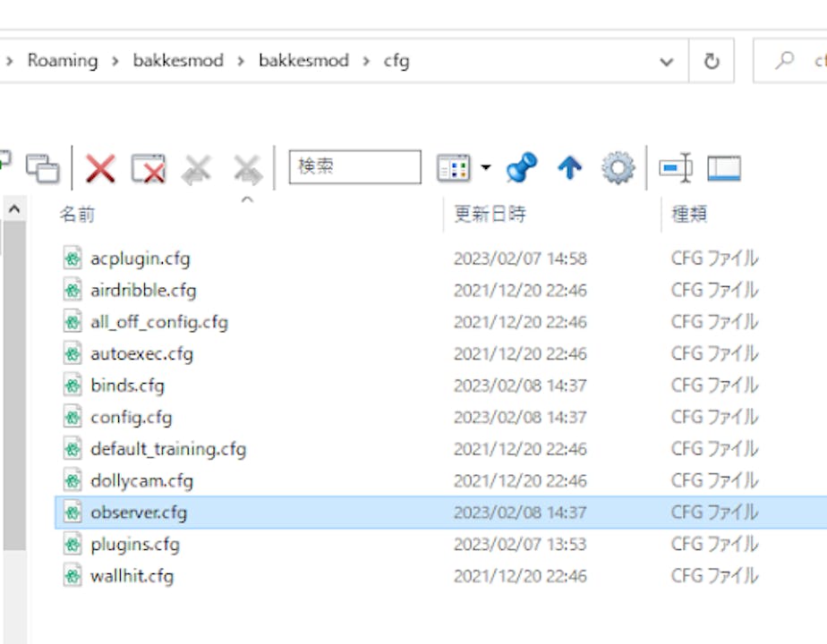Viewport: 827px width, 644px height.
Task: Select the observer.cfg file
Action: (x=139, y=513)
